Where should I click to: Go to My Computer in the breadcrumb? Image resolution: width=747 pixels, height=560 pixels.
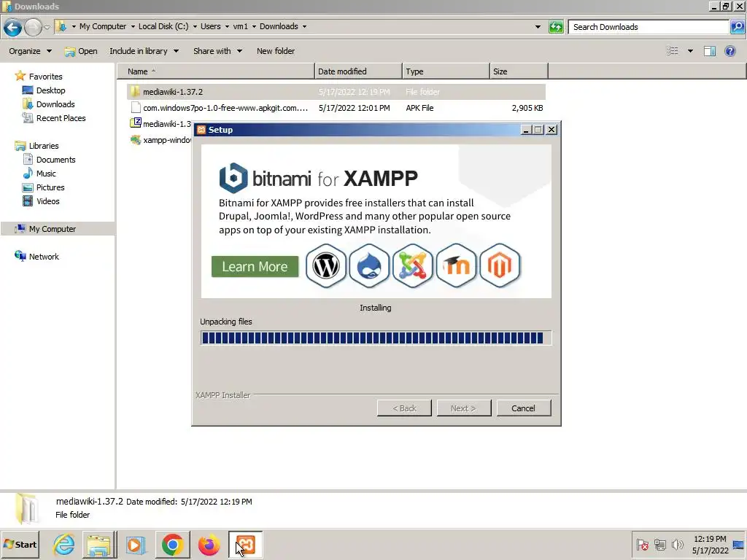[x=102, y=27]
